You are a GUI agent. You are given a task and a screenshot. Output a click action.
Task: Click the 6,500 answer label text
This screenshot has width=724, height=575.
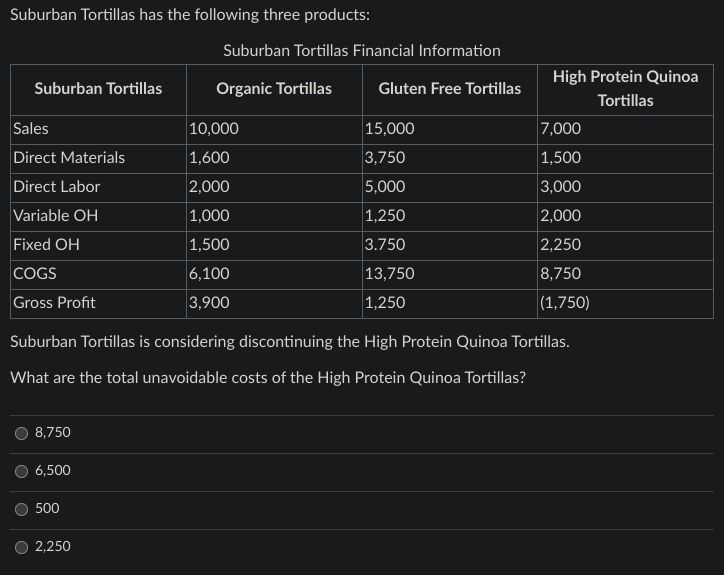[53, 470]
